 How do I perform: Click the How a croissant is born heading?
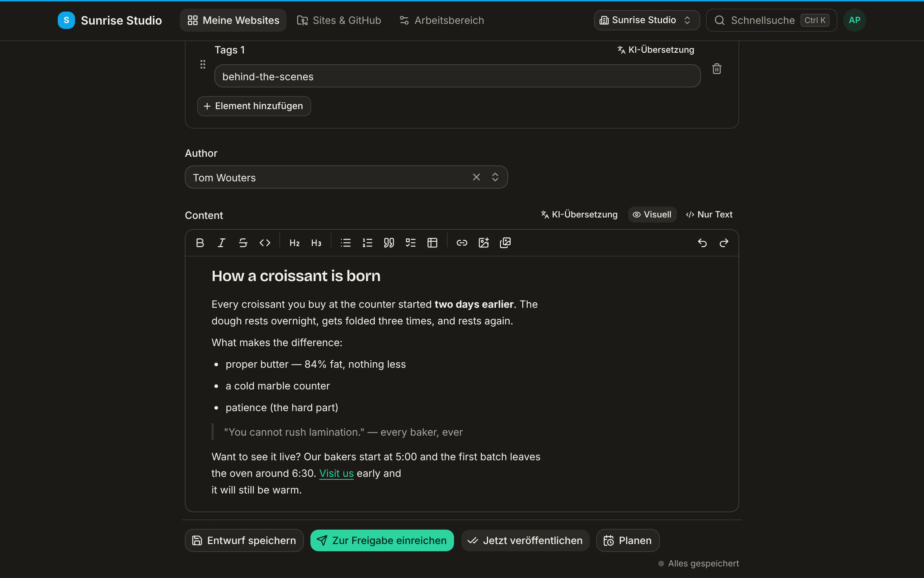tap(296, 276)
